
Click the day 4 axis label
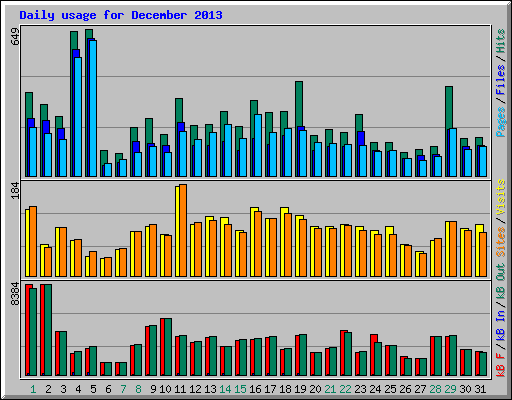(x=78, y=389)
